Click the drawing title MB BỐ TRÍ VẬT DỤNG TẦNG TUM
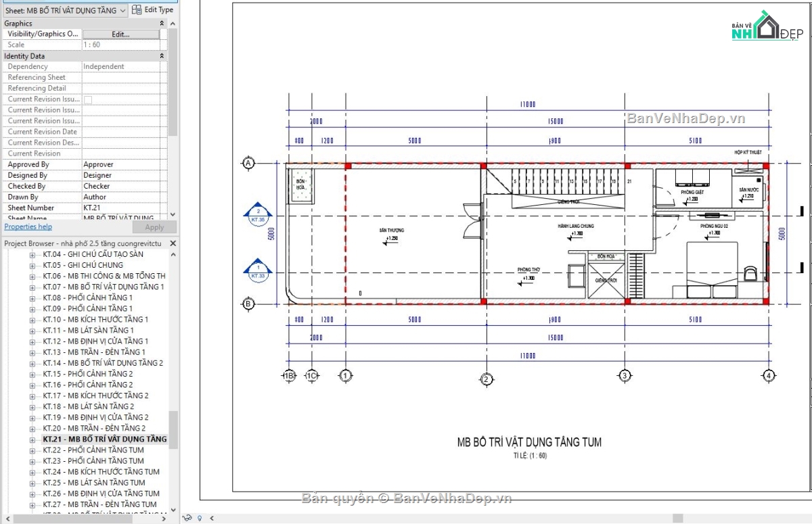Image resolution: width=812 pixels, height=524 pixels. [x=529, y=442]
